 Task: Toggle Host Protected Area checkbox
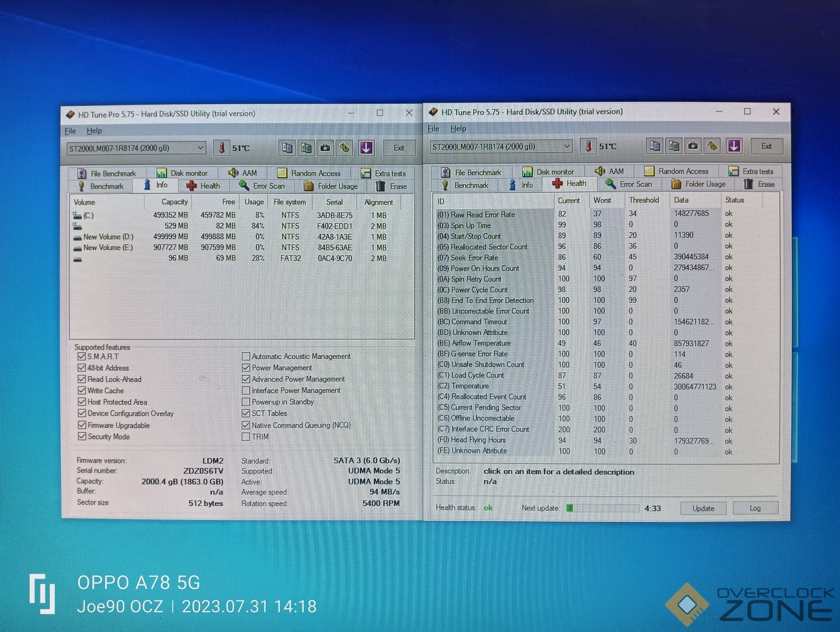click(82, 402)
